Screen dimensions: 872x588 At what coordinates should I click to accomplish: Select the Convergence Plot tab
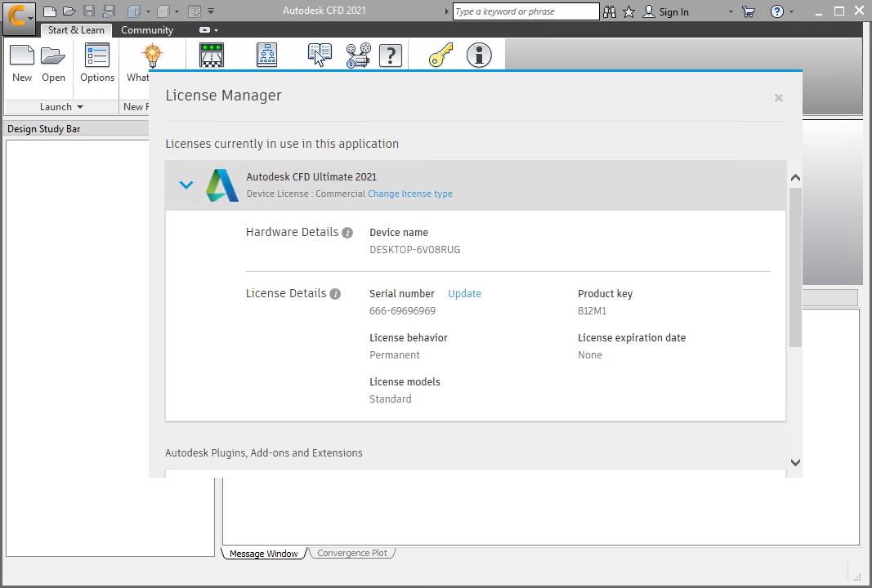[x=351, y=552]
